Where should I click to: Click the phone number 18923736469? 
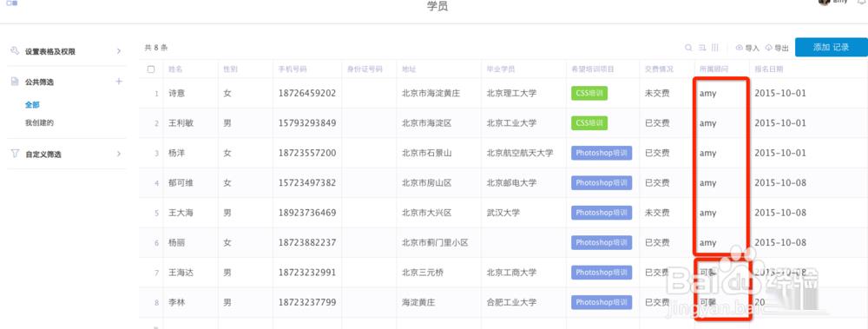[x=307, y=213]
